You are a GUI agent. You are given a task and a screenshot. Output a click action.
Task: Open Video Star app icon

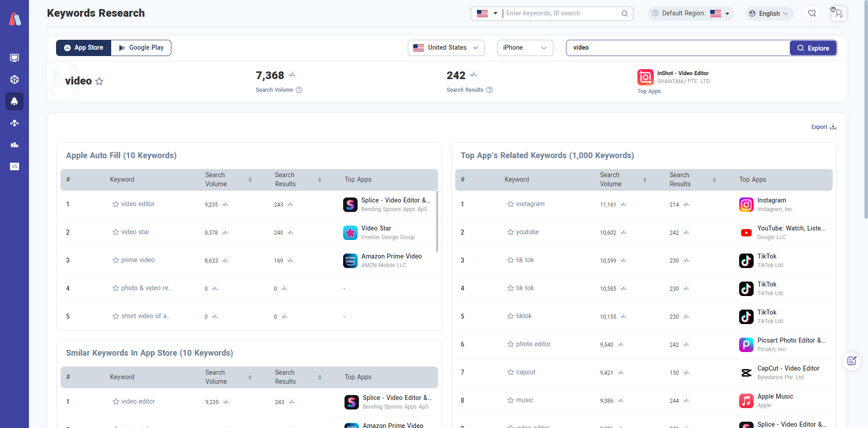pos(350,233)
